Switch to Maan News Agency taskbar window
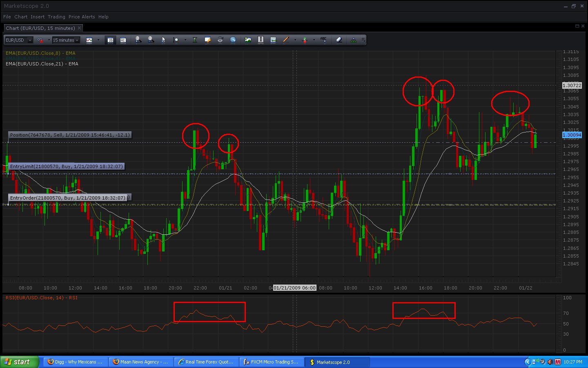The width and height of the screenshot is (588, 368). (x=141, y=362)
